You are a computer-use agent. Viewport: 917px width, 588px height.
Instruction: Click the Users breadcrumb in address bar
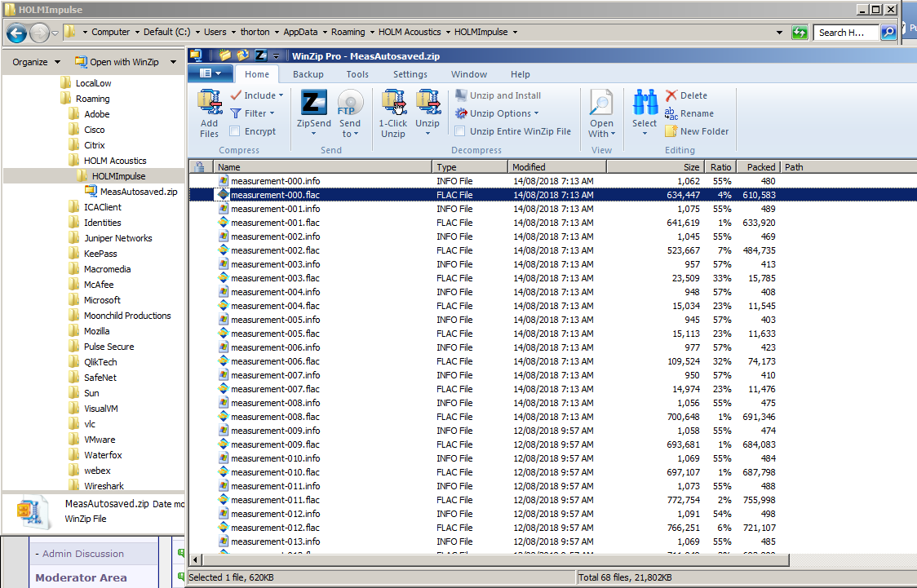click(x=215, y=32)
